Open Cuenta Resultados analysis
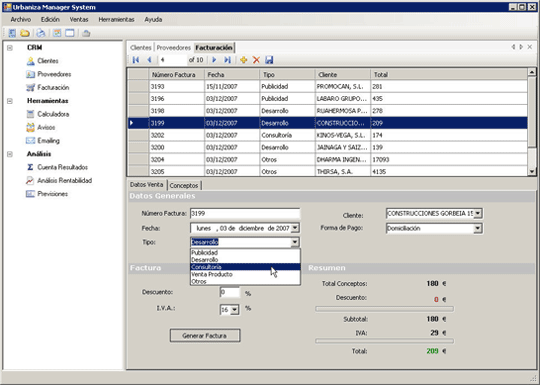540x385 pixels. [x=62, y=167]
